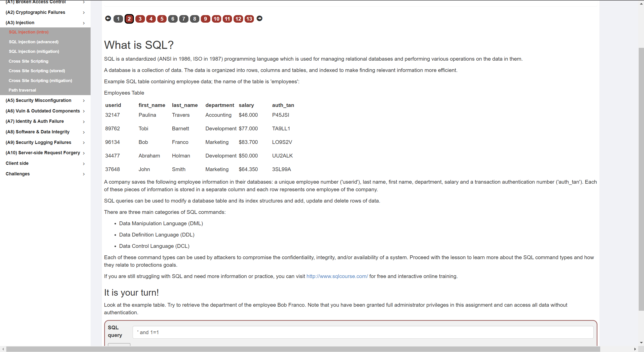
Task: Expand the (A2) Cryptographic Failures category
Action: [x=45, y=12]
